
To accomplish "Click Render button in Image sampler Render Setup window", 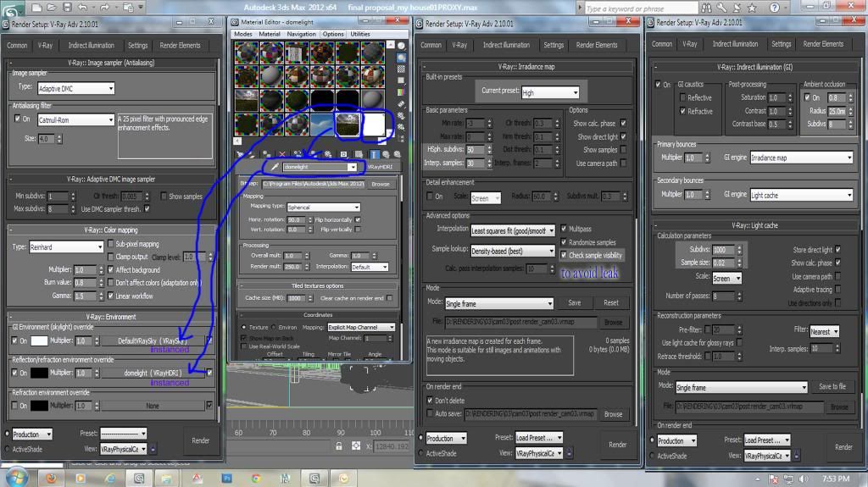I will point(200,440).
